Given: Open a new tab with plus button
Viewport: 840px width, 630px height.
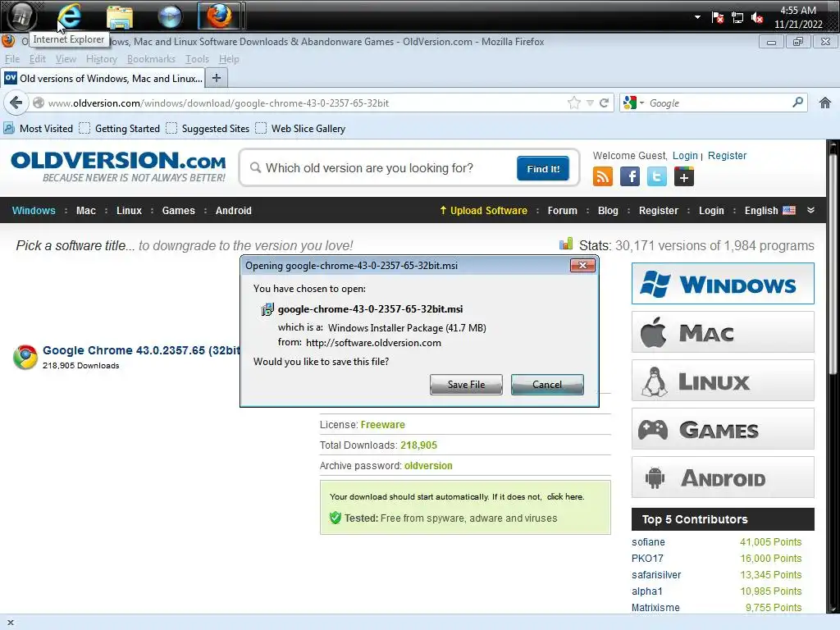Looking at the screenshot, I should click(x=217, y=78).
